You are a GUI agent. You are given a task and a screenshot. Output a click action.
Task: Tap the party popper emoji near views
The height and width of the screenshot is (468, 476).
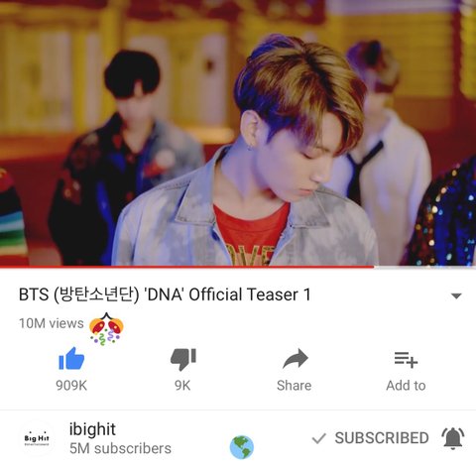pos(106,329)
